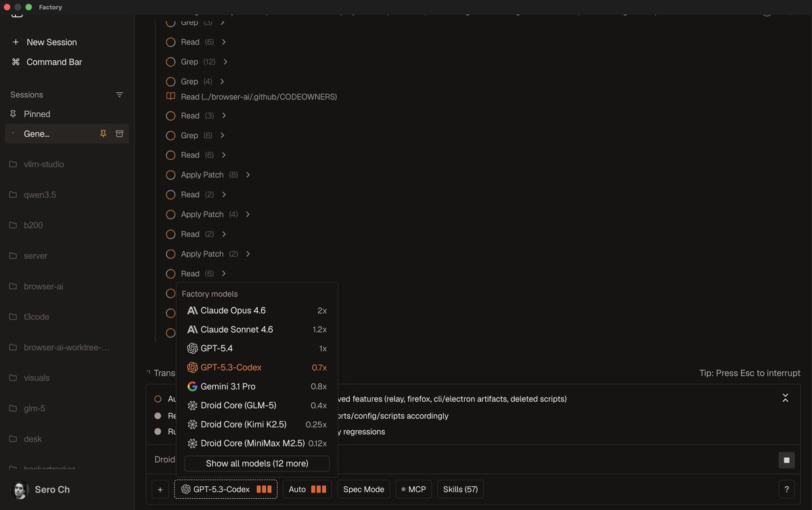Click the Pinned section label

pos(37,114)
